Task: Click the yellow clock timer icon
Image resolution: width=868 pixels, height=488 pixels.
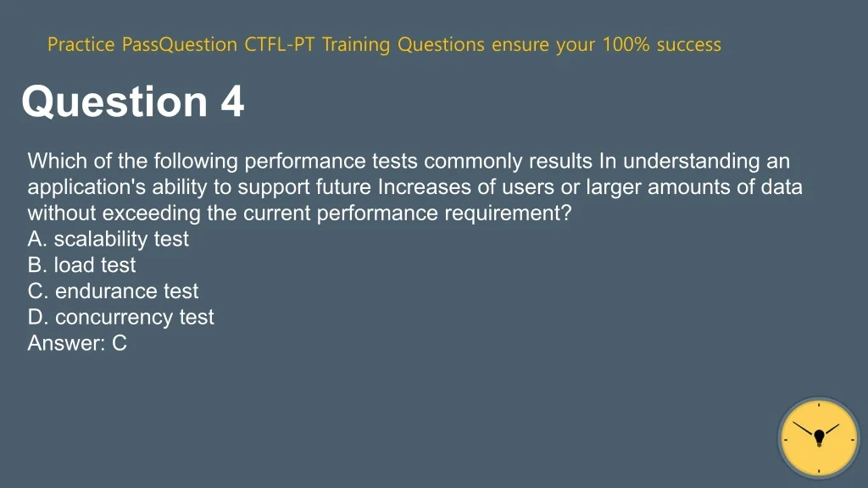Action: 819,439
